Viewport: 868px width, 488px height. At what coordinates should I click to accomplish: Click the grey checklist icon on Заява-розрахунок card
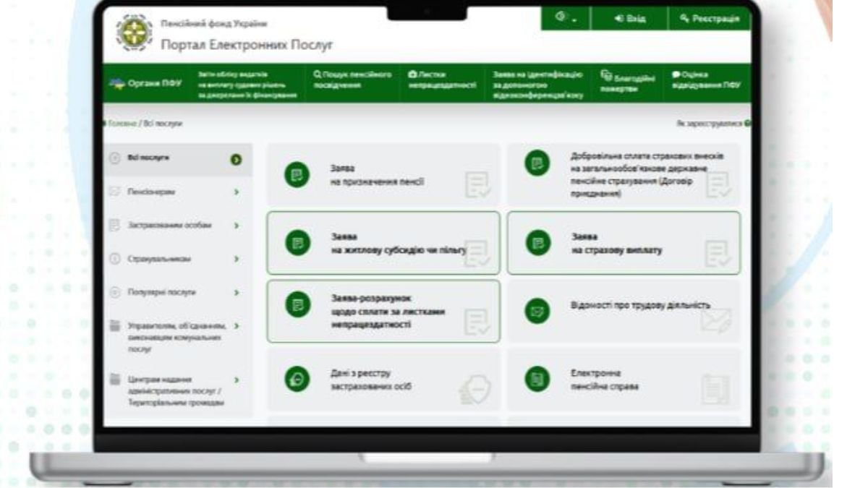[477, 322]
